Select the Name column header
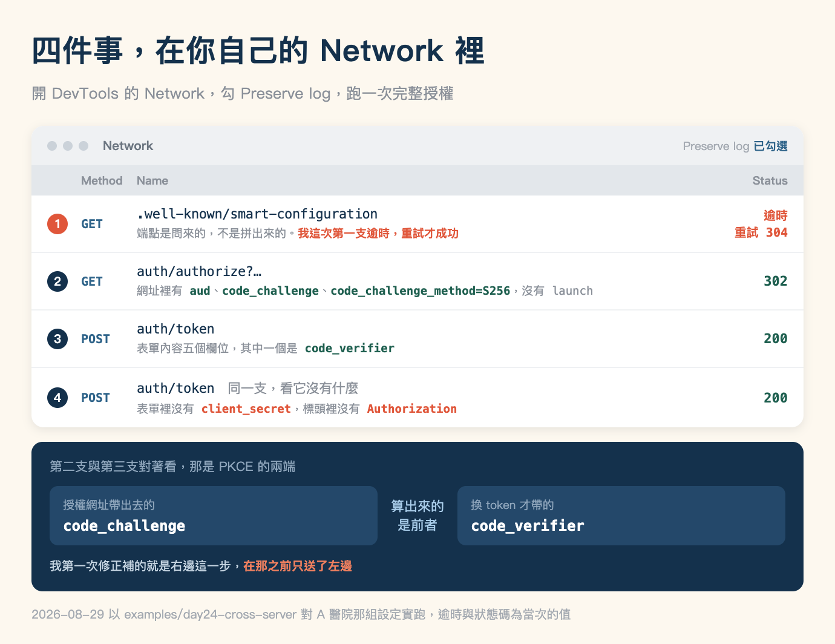The image size is (835, 644). [152, 180]
